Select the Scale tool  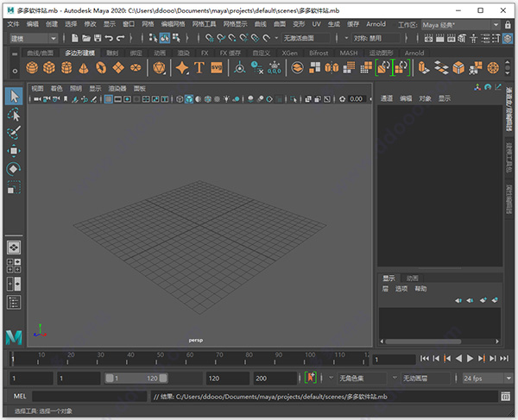(14, 189)
